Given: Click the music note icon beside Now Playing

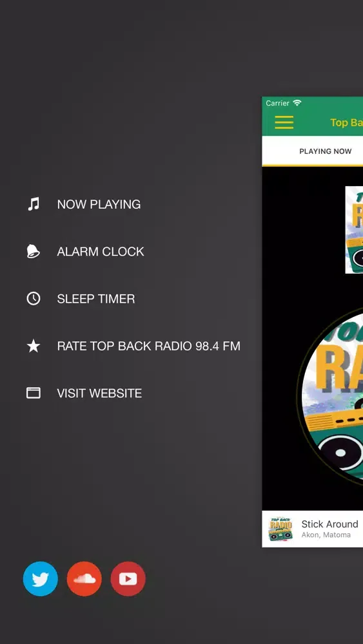Looking at the screenshot, I should [34, 204].
